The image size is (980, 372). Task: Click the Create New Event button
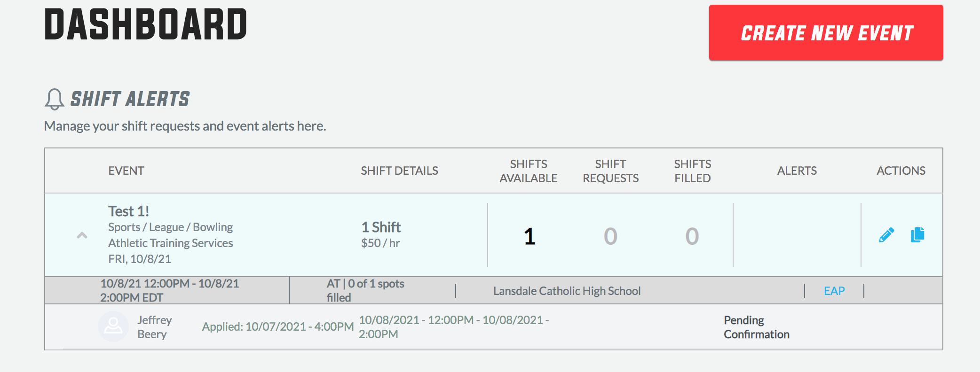[826, 32]
